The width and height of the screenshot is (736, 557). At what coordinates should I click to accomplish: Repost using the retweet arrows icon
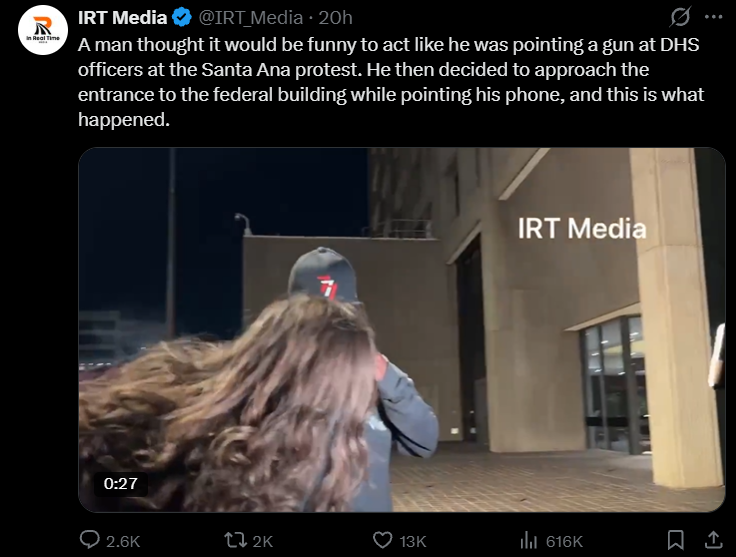coord(236,540)
